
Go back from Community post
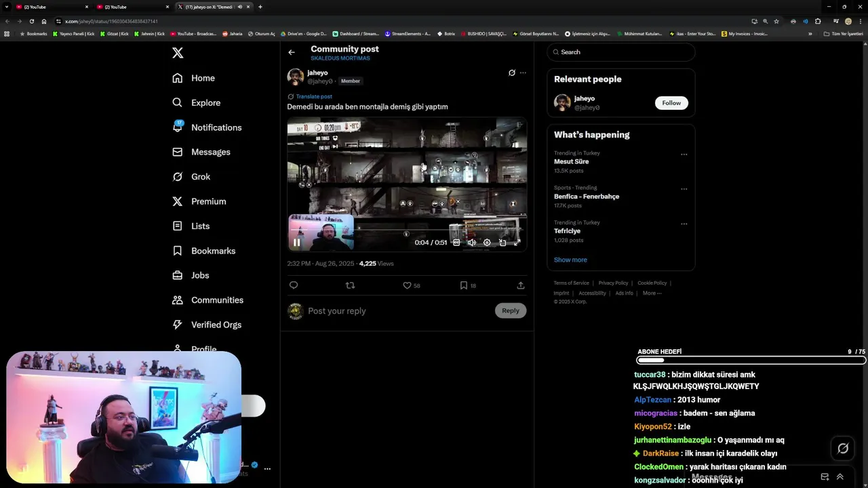click(292, 52)
